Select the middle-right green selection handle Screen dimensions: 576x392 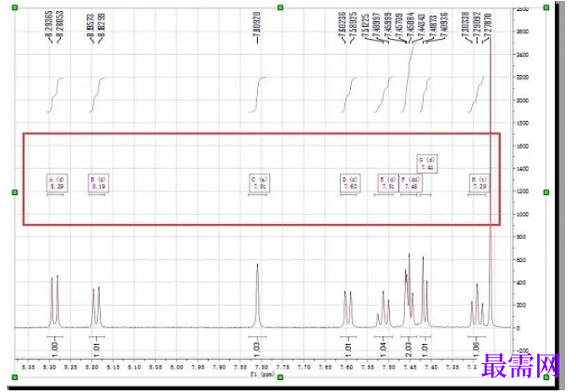(x=546, y=193)
